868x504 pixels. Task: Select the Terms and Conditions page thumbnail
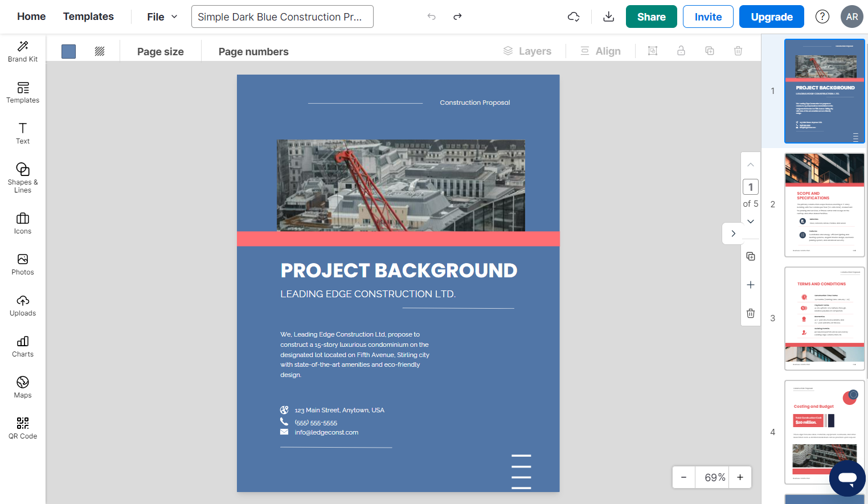pos(824,318)
